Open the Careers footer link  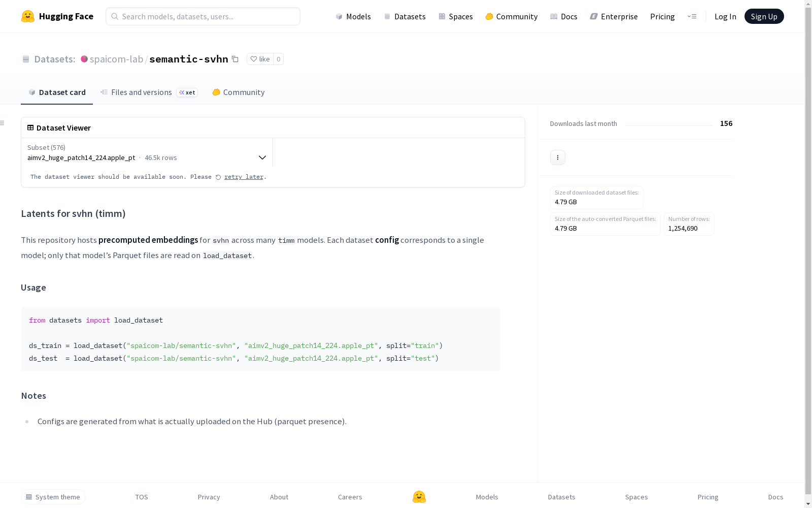click(x=350, y=497)
